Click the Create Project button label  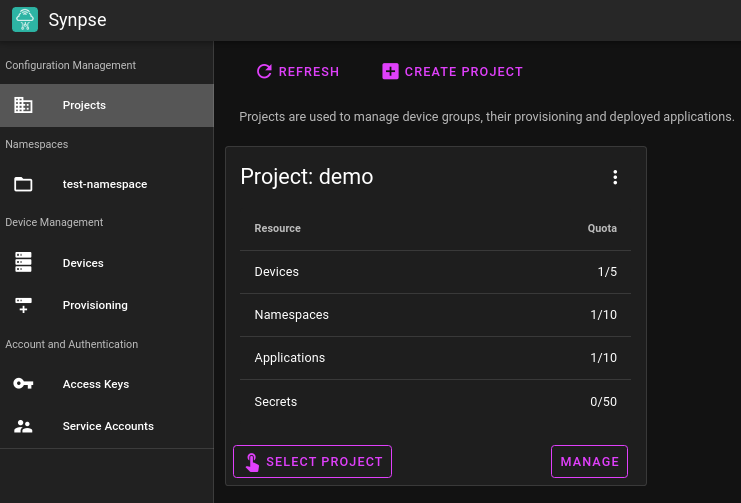click(463, 71)
